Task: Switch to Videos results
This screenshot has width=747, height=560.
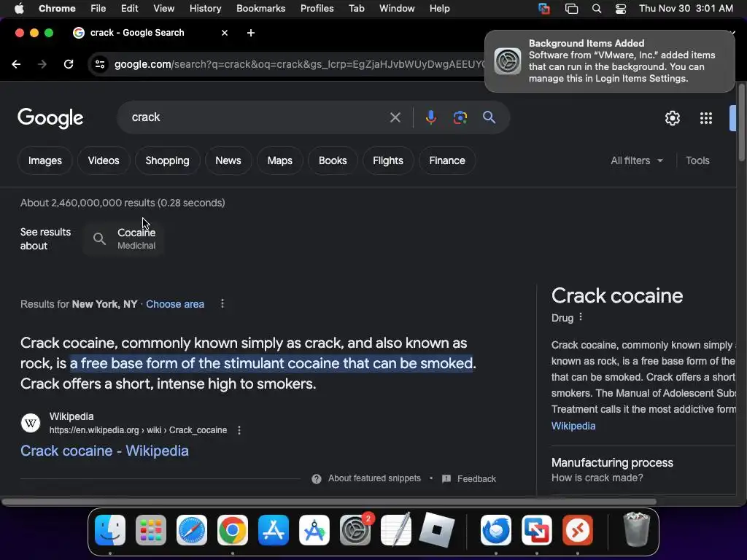Action: coord(104,160)
